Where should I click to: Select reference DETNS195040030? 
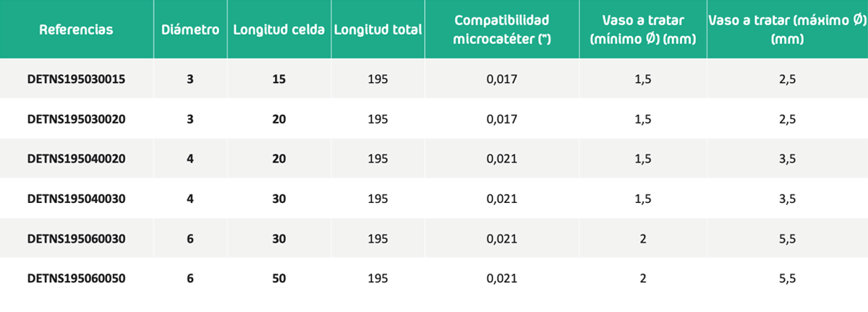[x=77, y=199]
